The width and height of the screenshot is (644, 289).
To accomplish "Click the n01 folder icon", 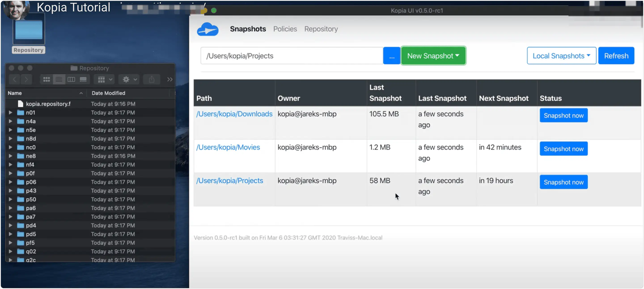I will pos(20,113).
